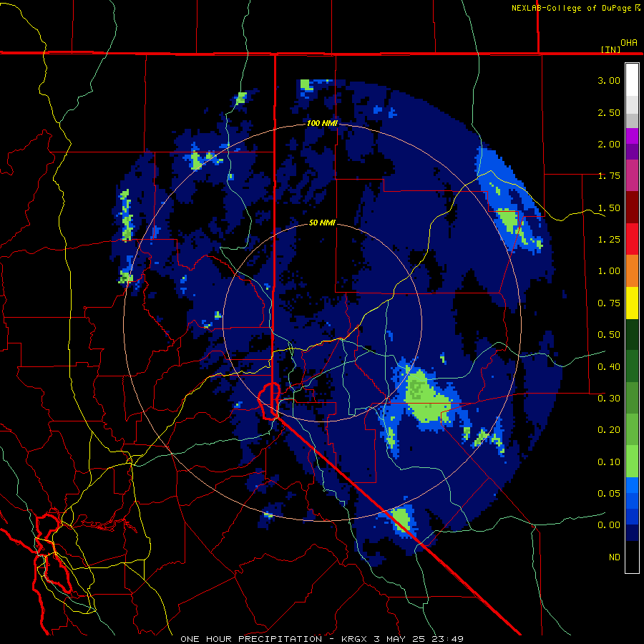Click the [IN] units label
The image size is (644, 644).
click(610, 49)
